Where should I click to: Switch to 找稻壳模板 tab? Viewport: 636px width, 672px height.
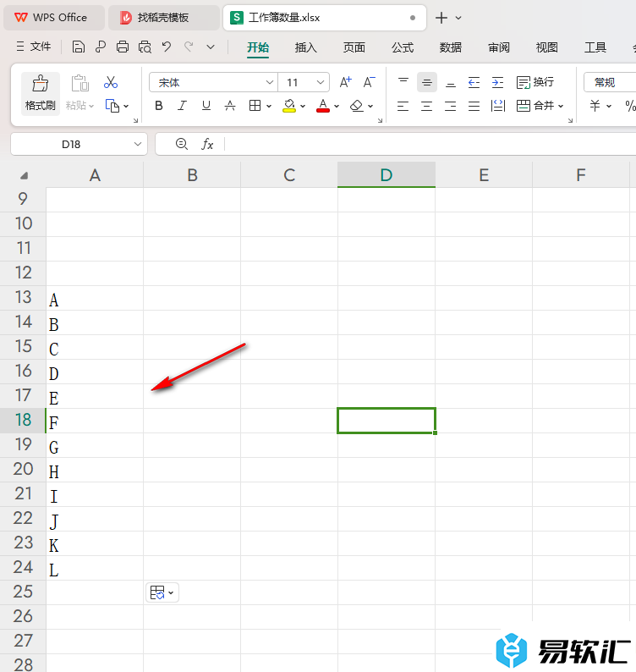click(x=163, y=18)
